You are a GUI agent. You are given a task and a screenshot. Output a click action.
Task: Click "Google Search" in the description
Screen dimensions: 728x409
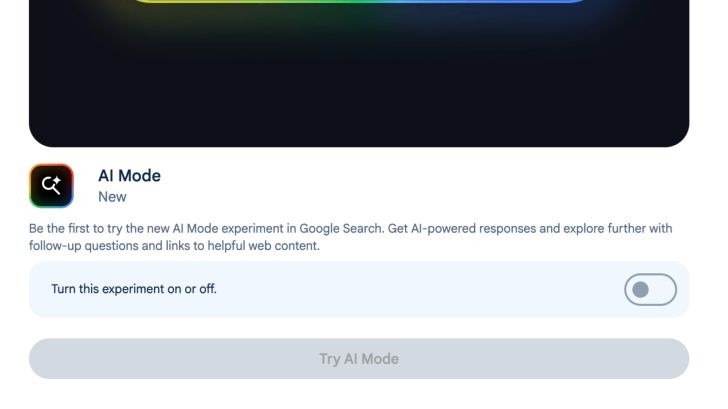pos(342,228)
